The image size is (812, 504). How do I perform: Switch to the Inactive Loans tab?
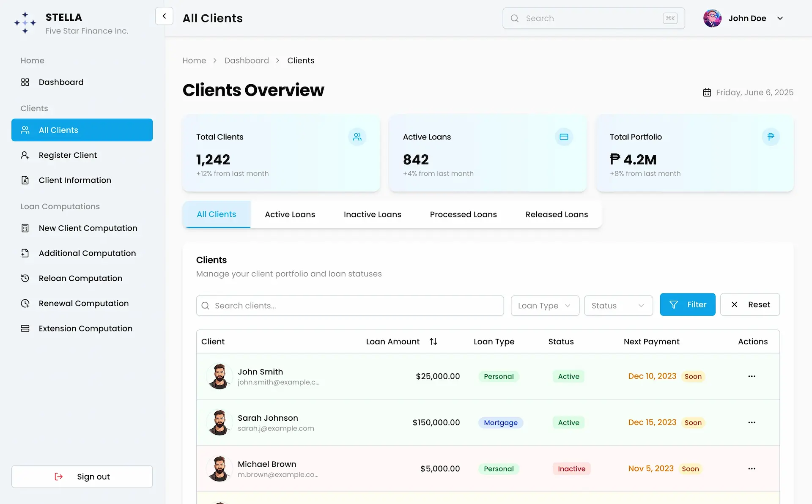[372, 214]
